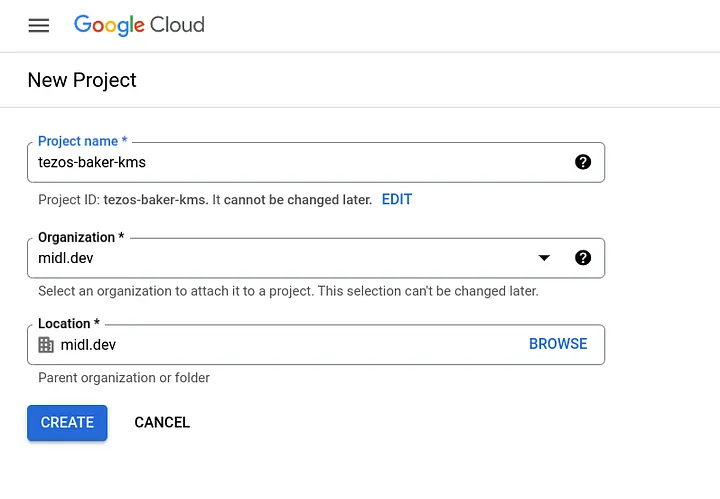The width and height of the screenshot is (720, 499).
Task: Open the main navigation hamburger menu
Action: pos(39,26)
